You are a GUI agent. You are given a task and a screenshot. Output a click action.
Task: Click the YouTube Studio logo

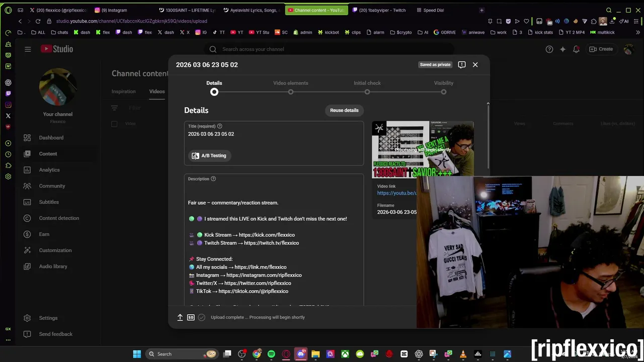click(x=57, y=49)
